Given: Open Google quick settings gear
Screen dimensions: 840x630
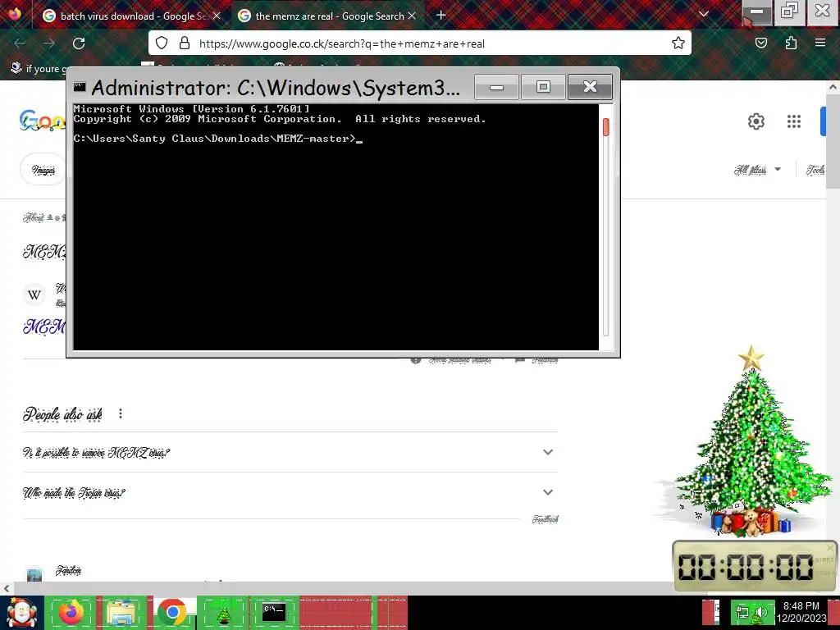Looking at the screenshot, I should [756, 121].
